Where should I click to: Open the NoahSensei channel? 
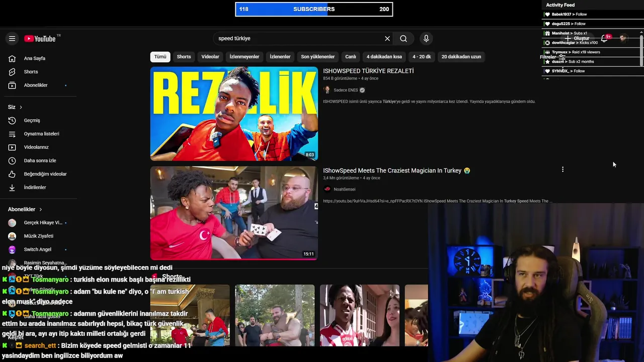pyautogui.click(x=345, y=190)
